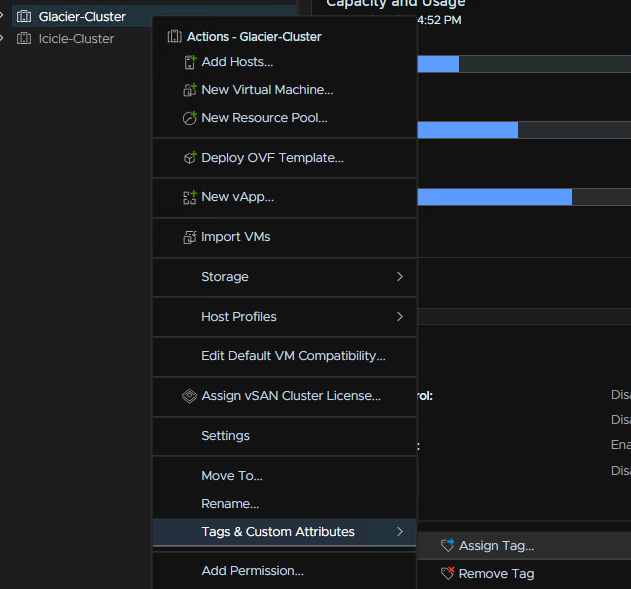
Task: Choose Remove Tag in submenu
Action: click(524, 573)
